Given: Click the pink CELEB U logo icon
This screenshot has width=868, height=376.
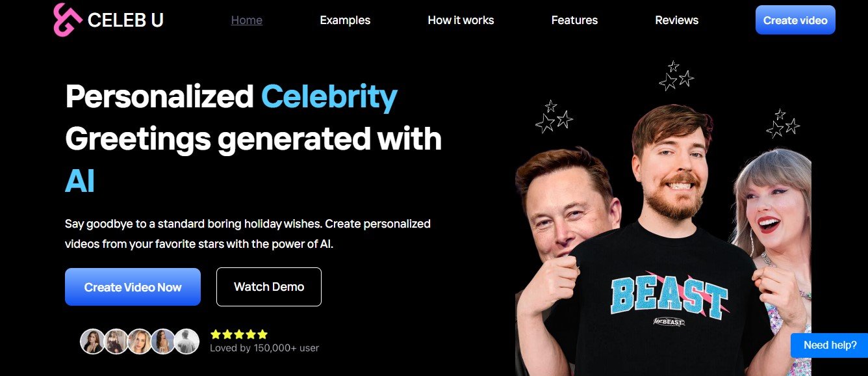Looking at the screenshot, I should tap(68, 20).
